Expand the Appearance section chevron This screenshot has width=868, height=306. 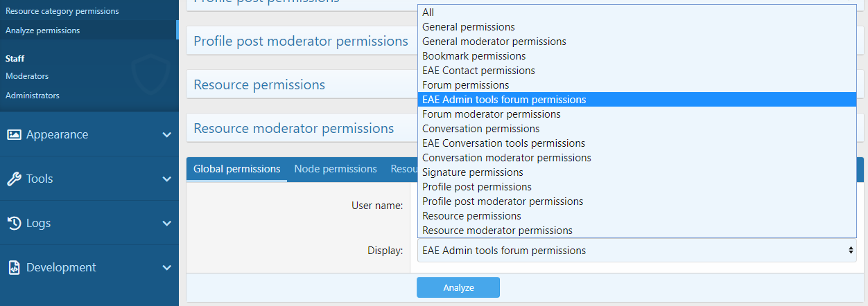pyautogui.click(x=166, y=134)
